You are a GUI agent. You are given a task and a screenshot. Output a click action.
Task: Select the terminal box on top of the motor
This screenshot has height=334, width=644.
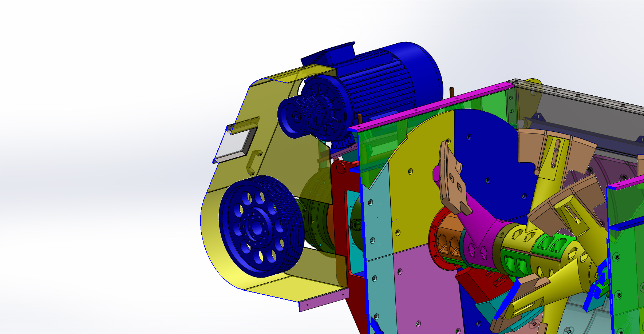328,55
